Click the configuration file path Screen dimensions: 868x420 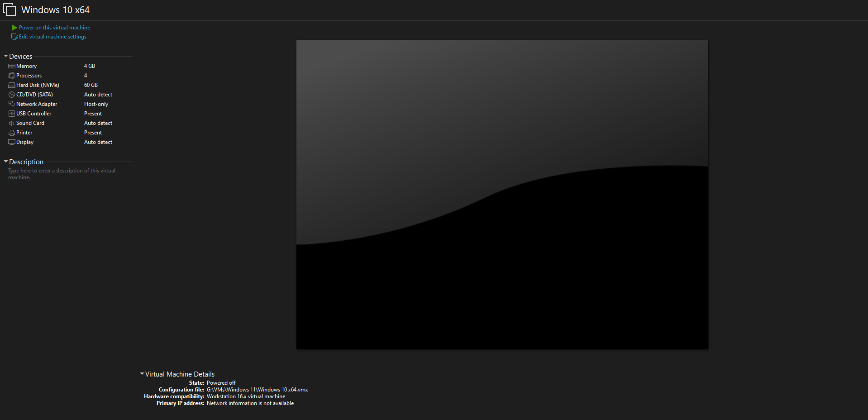[258, 390]
